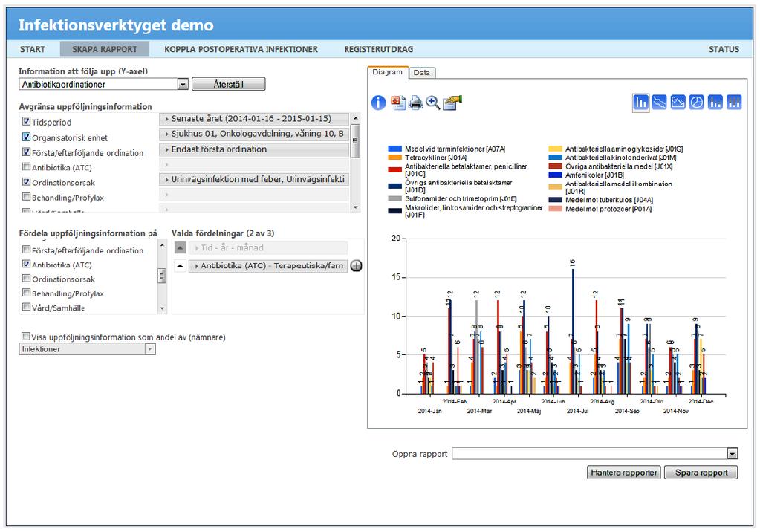Image resolution: width=760 pixels, height=532 pixels.
Task: Switch to the Data tab
Action: [422, 73]
